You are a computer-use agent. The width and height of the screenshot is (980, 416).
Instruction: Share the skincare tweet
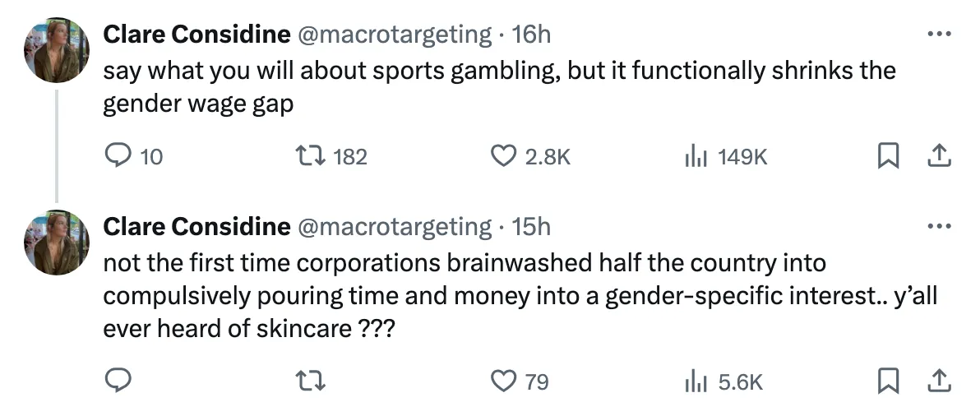(940, 381)
